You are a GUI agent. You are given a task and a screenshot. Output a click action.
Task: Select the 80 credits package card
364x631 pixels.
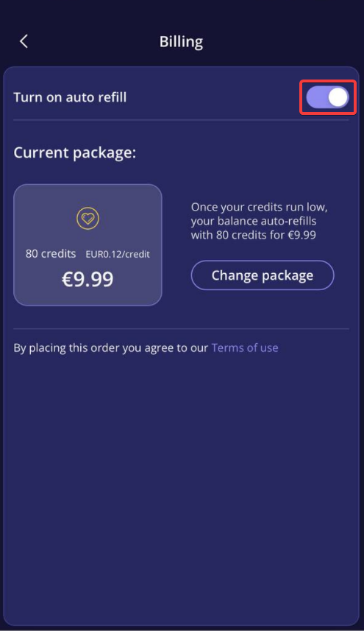tap(88, 244)
